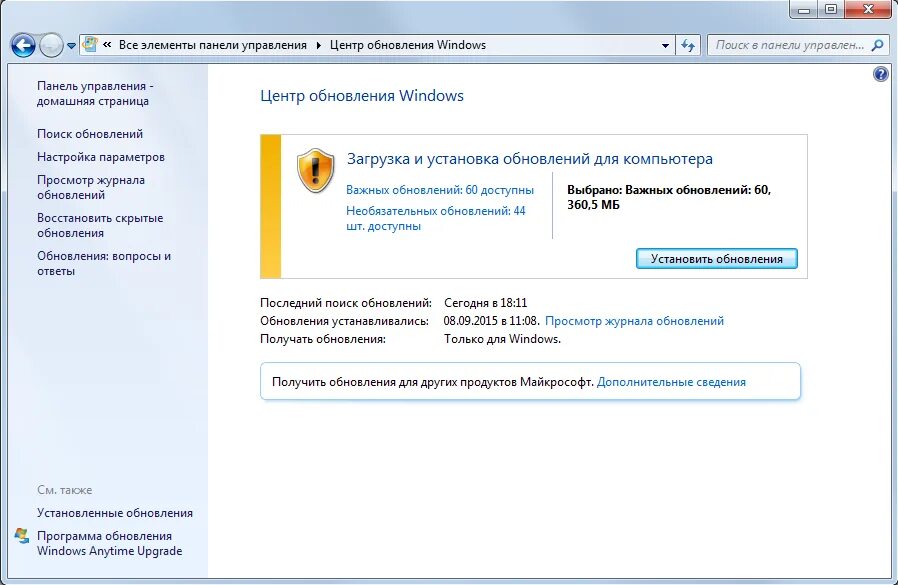Select 'Центр обновления Windows' breadcrumb
Image resolution: width=898 pixels, height=585 pixels.
408,45
